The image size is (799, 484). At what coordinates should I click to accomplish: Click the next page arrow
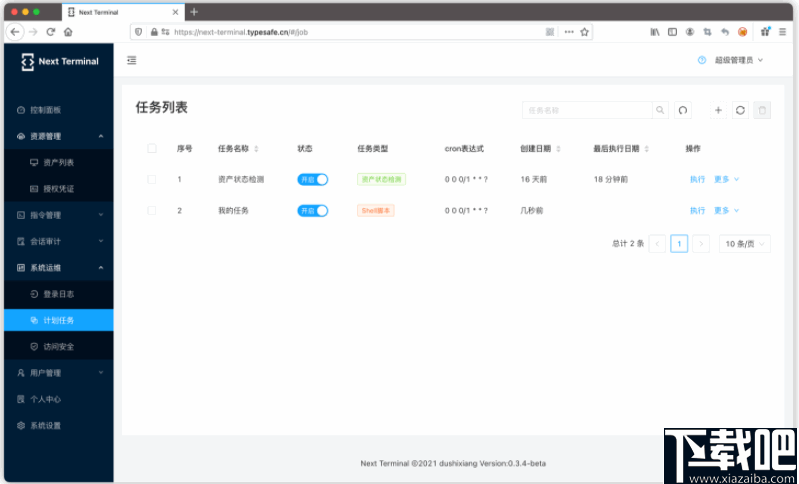(701, 244)
